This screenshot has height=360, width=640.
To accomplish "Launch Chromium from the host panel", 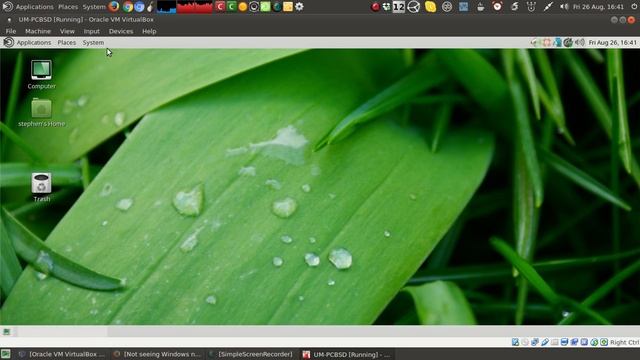I will tap(139, 7).
